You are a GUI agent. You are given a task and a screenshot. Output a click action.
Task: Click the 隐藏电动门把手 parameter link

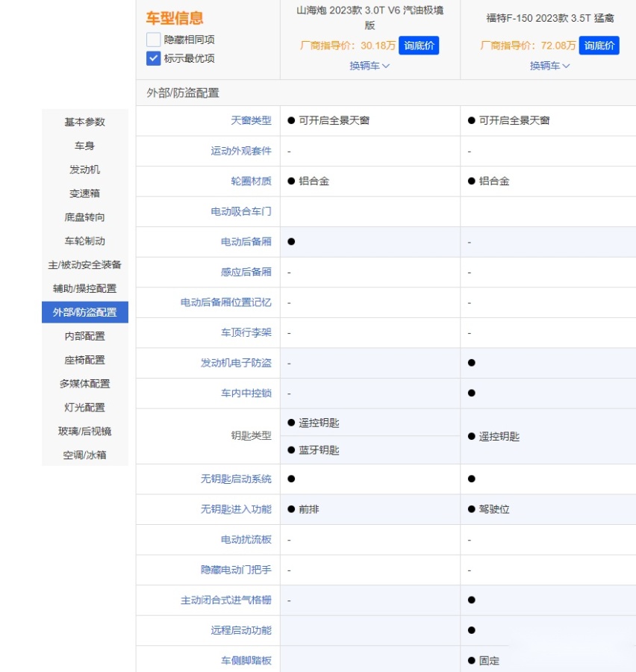236,570
